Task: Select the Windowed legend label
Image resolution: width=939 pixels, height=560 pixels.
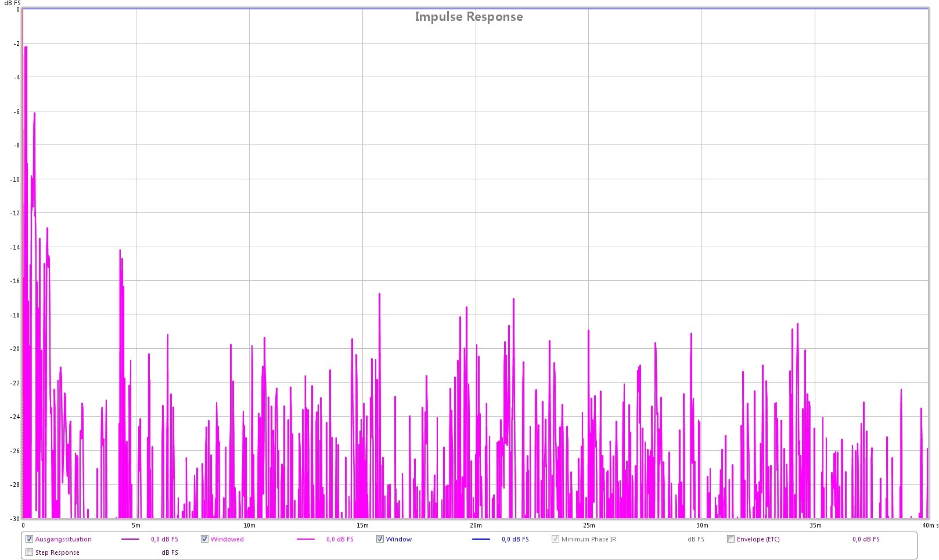Action: (227, 539)
